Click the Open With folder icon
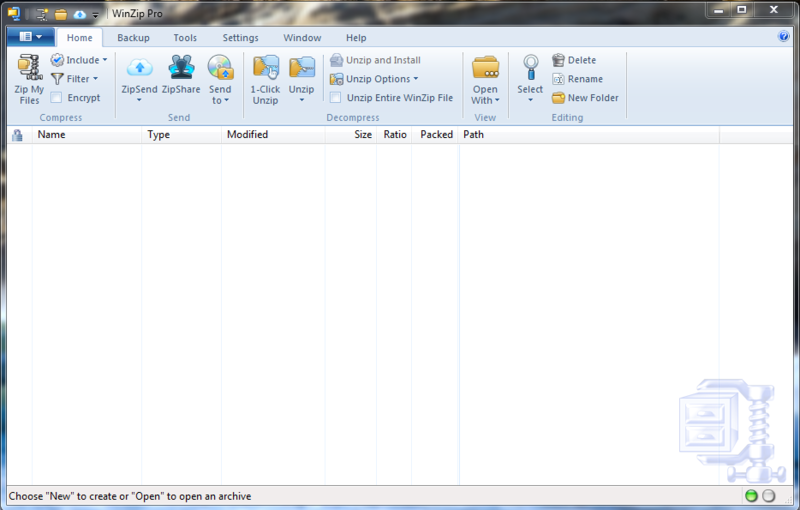Image resolution: width=800 pixels, height=510 pixels. 485,67
